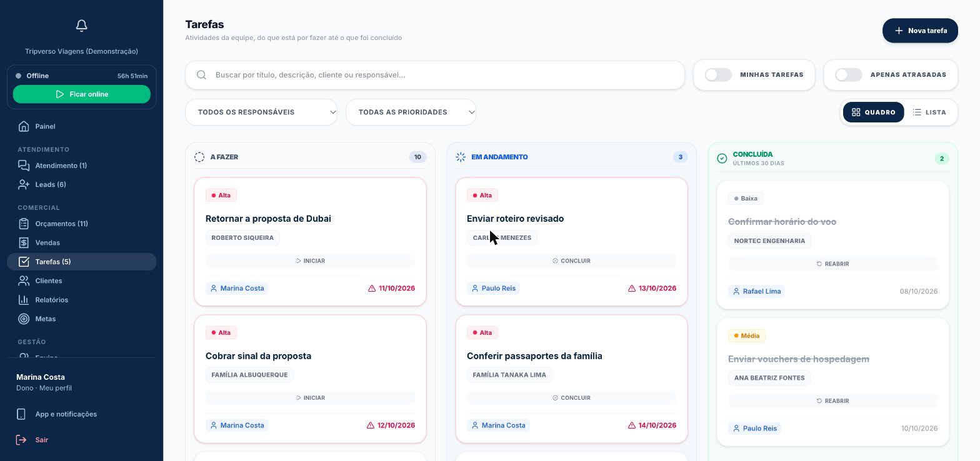Click the App e notificações phone icon
Screen dimensions: 980x461
click(21, 414)
